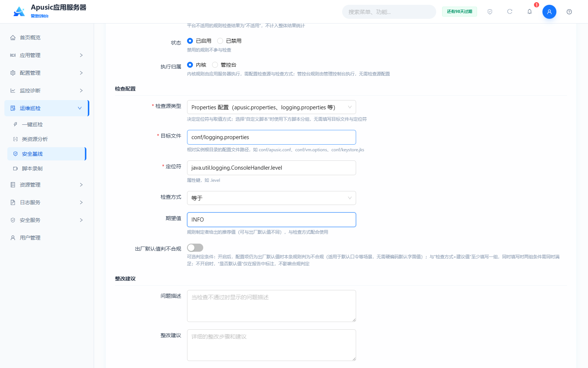Go to 首页概览 menu item
The image size is (588, 368).
[x=47, y=38]
